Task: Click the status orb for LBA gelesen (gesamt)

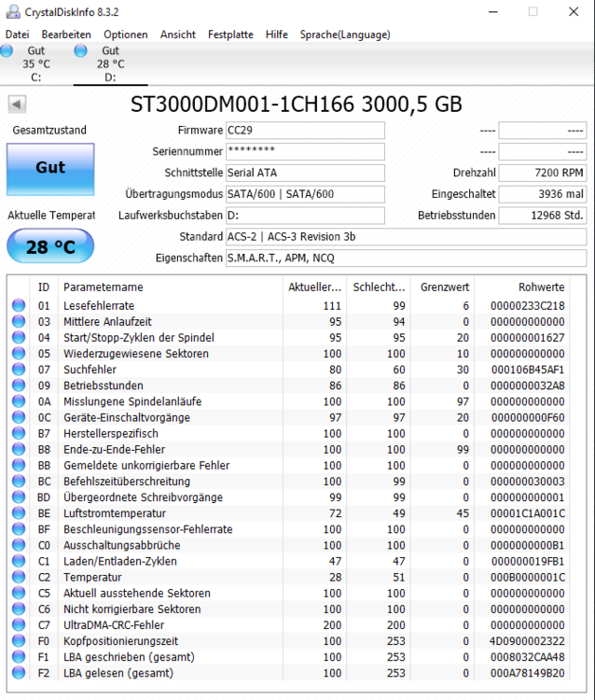Action: (x=19, y=673)
